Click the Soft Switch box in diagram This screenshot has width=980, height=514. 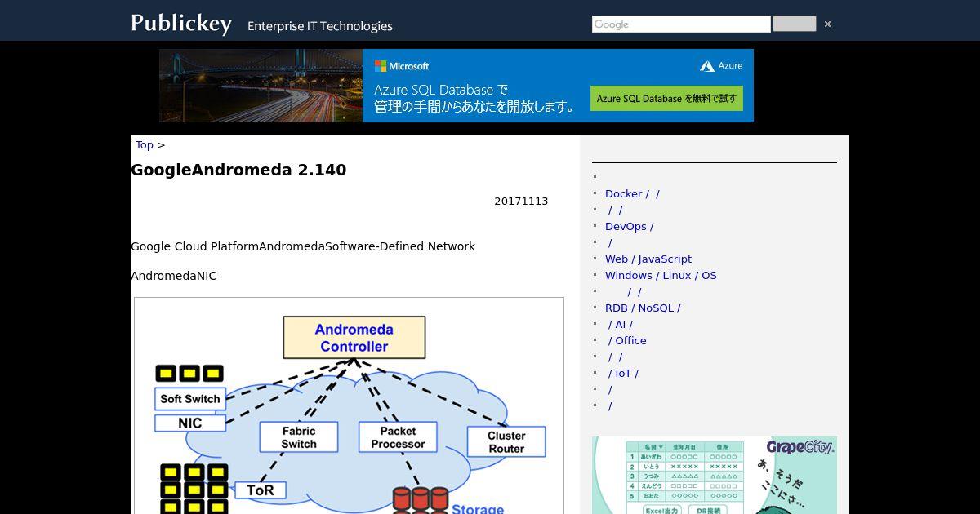190,399
